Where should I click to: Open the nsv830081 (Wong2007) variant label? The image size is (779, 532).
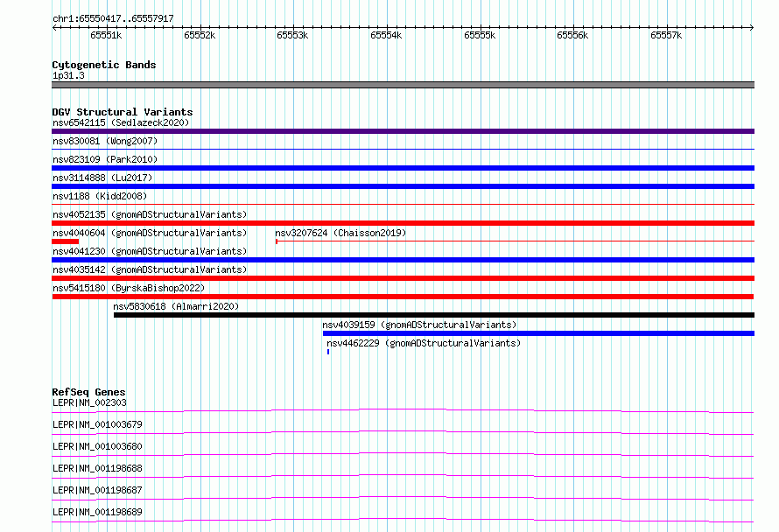point(105,141)
